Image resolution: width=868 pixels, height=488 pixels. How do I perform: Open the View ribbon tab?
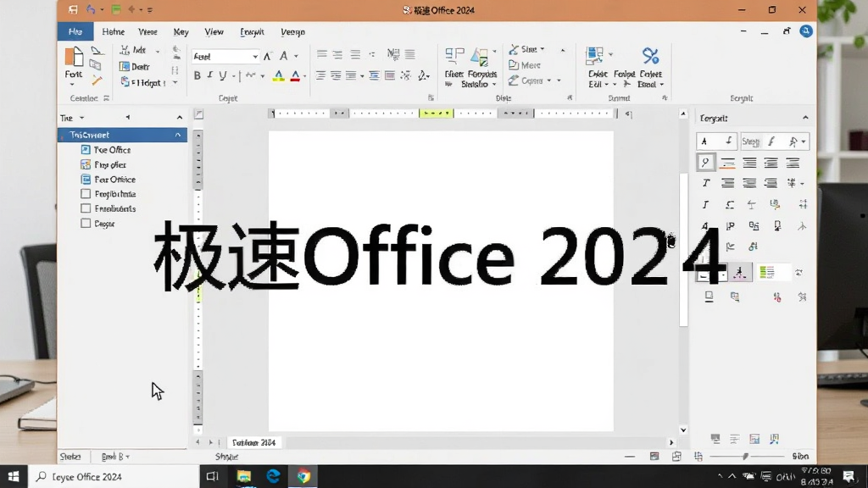pyautogui.click(x=214, y=32)
